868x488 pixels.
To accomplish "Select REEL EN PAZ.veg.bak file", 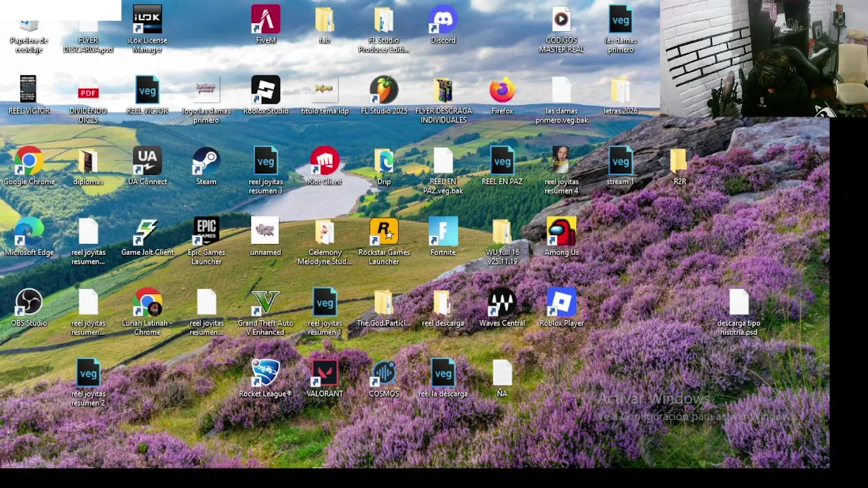I will coord(443,161).
